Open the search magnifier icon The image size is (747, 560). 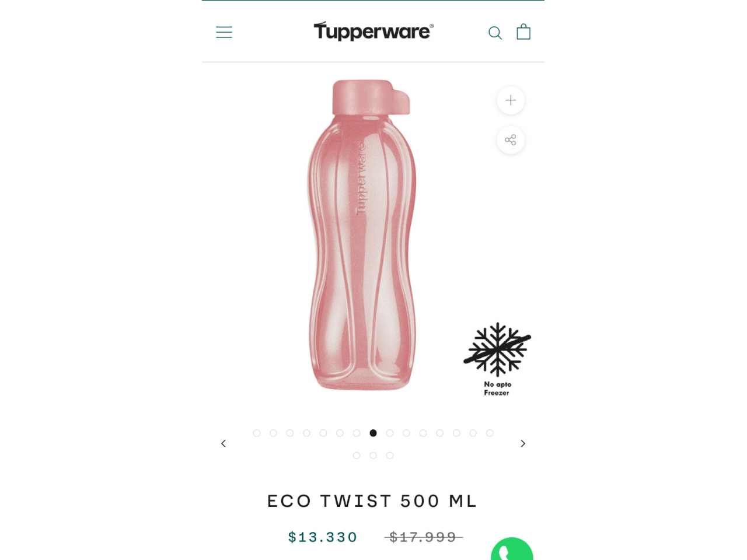pyautogui.click(x=495, y=33)
